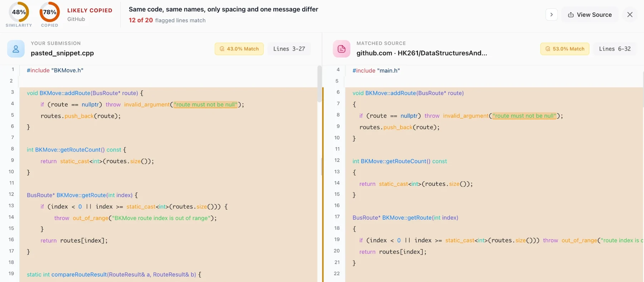Viewport: 644px width, 282px height.
Task: Click the Lines 3-27 range chip
Action: coord(289,49)
